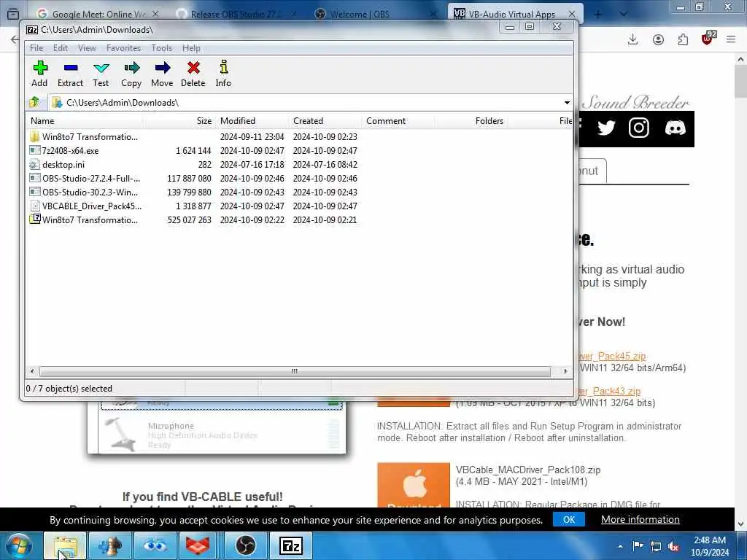Open the Help menu in 7-Zip

pyautogui.click(x=191, y=48)
